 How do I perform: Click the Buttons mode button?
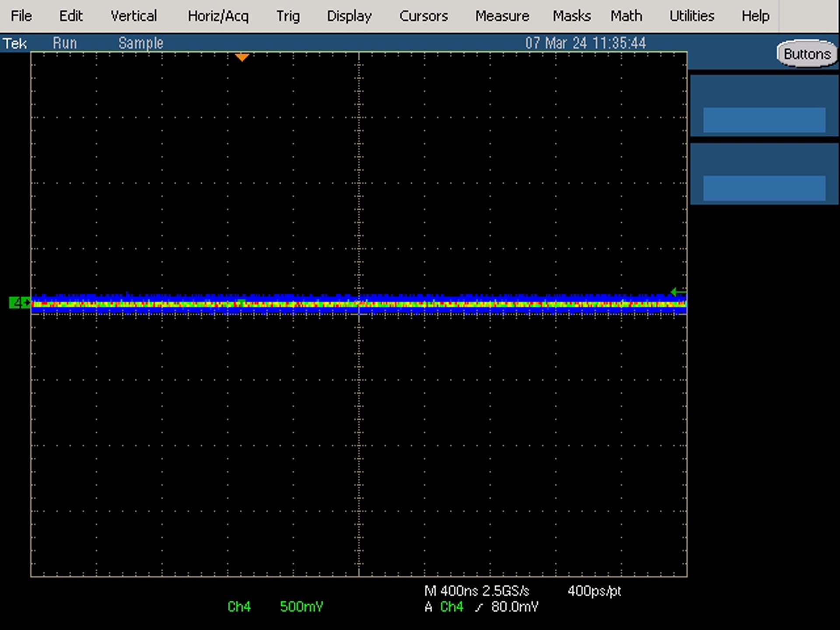click(x=807, y=54)
